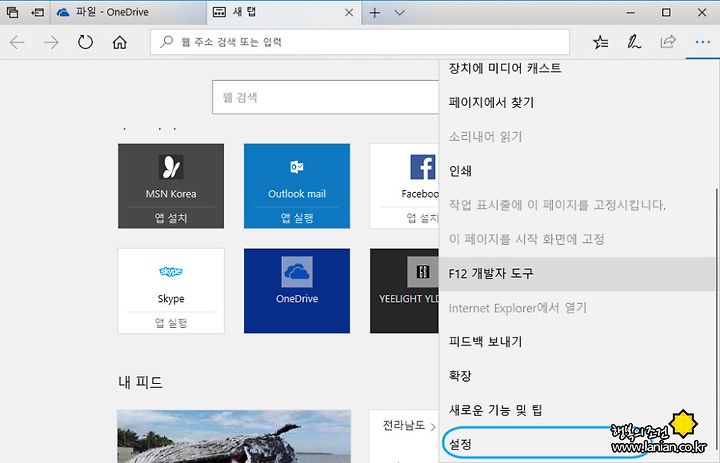This screenshot has width=720, height=463.
Task: Open the 전라남도 weather location link
Action: (x=409, y=426)
